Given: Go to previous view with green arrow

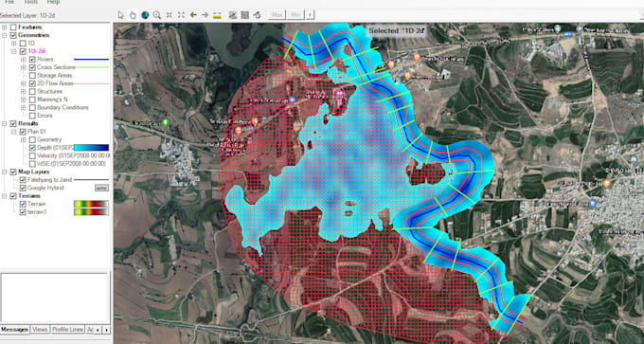Looking at the screenshot, I should click(193, 15).
